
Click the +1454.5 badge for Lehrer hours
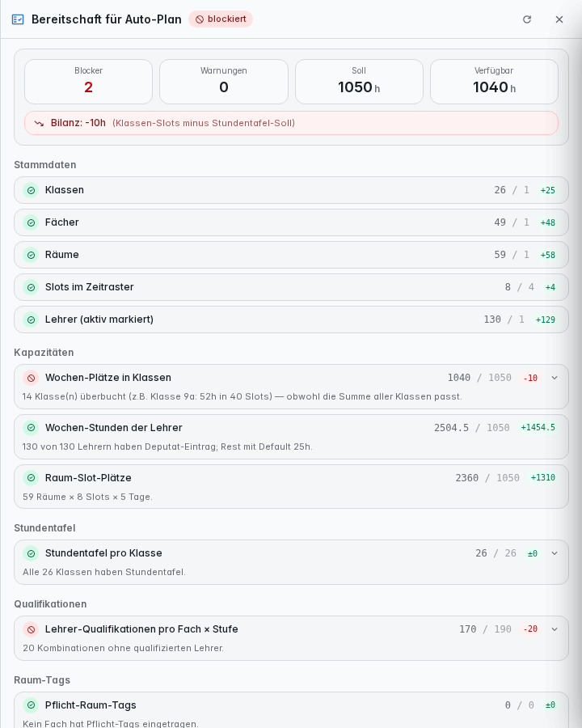click(538, 428)
